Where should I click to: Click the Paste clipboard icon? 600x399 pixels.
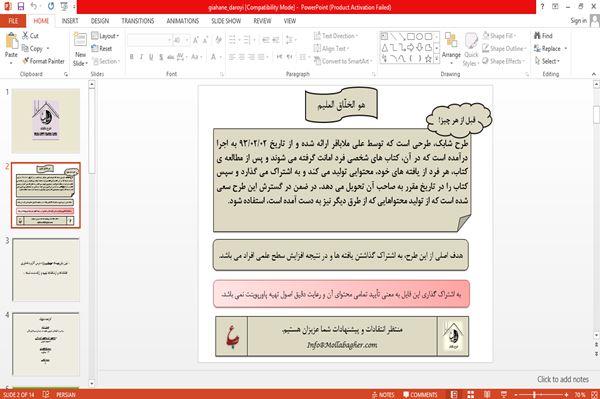[x=11, y=41]
